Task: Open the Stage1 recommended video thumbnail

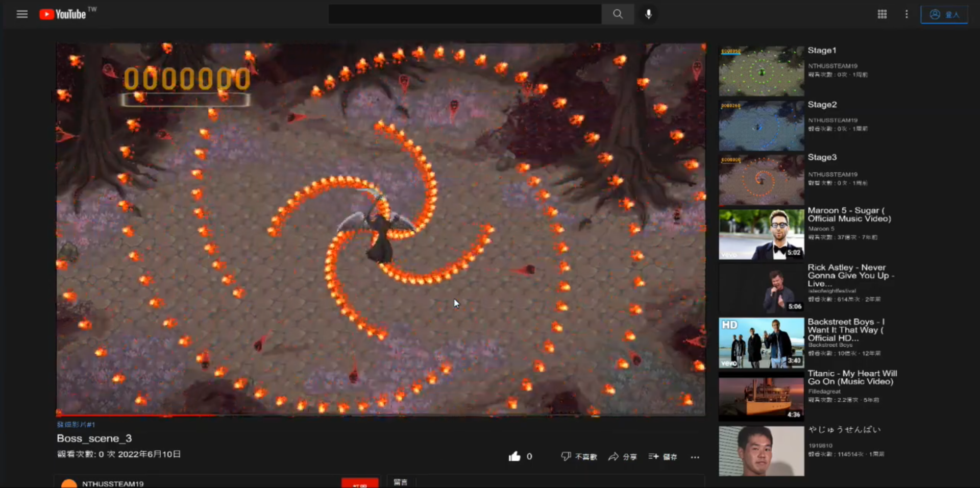Action: pos(761,71)
